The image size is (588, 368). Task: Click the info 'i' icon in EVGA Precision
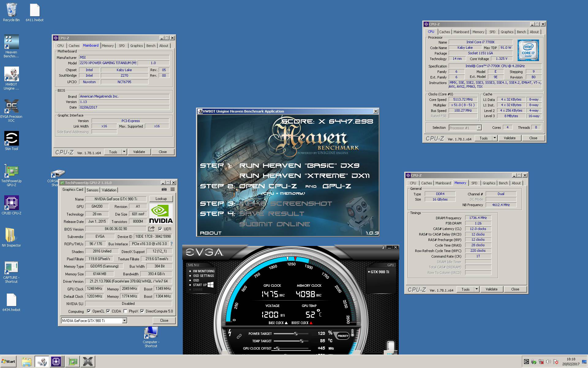click(x=383, y=247)
